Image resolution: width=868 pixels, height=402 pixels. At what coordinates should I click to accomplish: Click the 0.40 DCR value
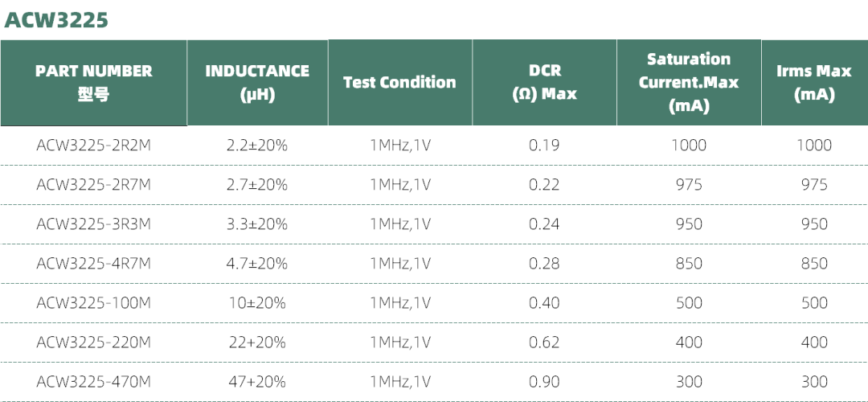[x=544, y=303]
